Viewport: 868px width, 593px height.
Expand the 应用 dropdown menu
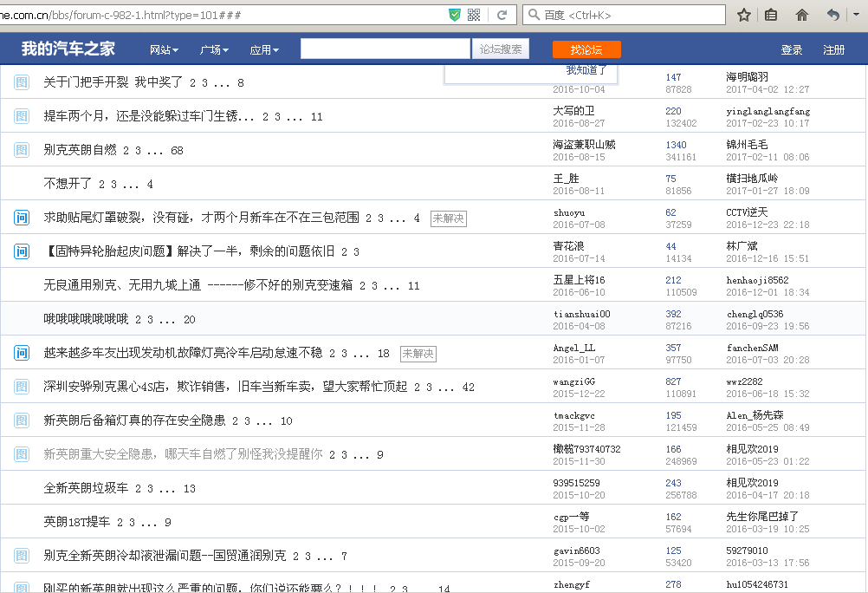(264, 50)
